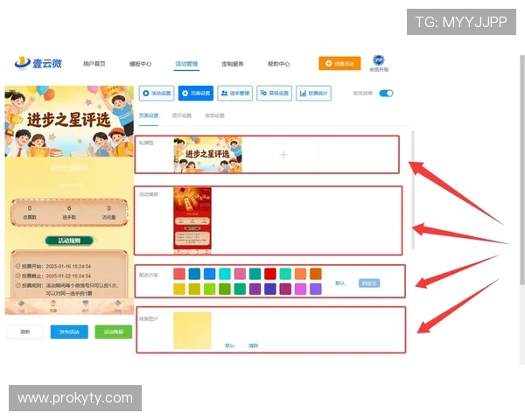Viewport: 525px width, 420px height.
Task: Pick the lime green color swatch
Action: point(210,289)
